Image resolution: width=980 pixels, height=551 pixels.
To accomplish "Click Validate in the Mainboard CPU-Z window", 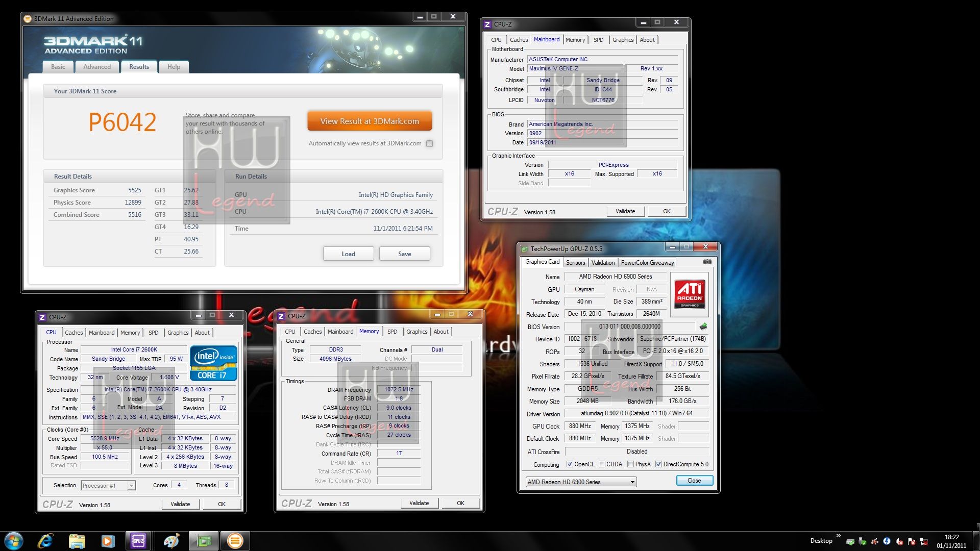I will pos(625,211).
